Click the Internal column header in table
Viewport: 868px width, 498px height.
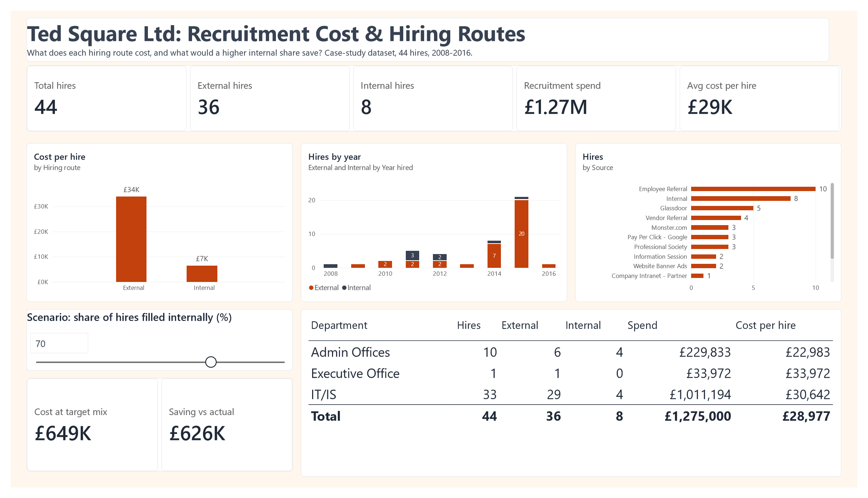(x=583, y=325)
